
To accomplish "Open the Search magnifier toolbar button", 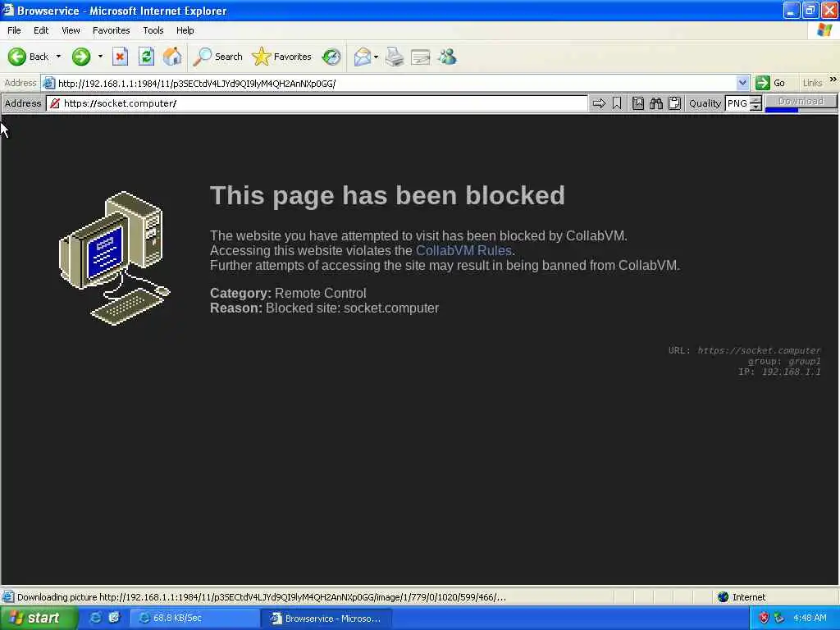I will click(x=217, y=57).
